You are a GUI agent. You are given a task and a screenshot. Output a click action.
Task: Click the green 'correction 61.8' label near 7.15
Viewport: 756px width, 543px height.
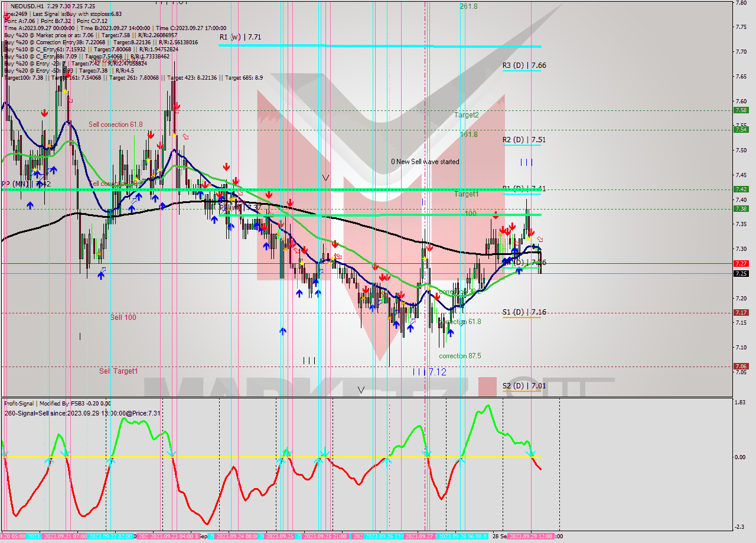pyautogui.click(x=460, y=322)
